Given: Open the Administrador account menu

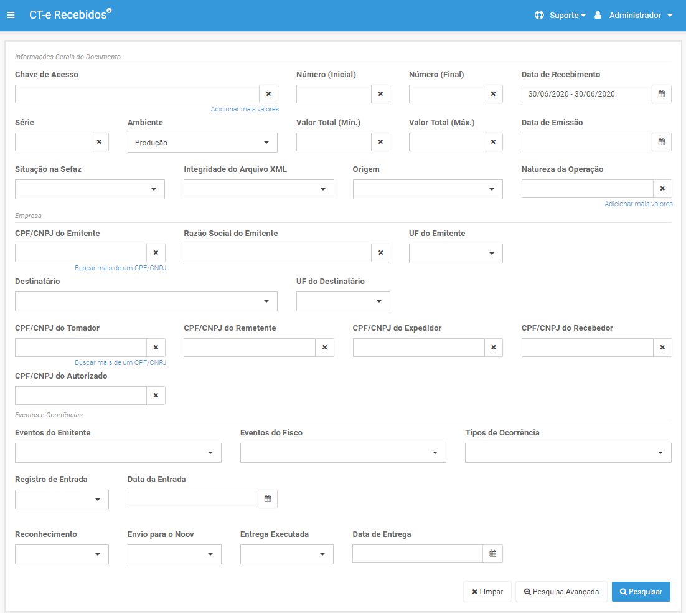Looking at the screenshot, I should click(x=641, y=16).
